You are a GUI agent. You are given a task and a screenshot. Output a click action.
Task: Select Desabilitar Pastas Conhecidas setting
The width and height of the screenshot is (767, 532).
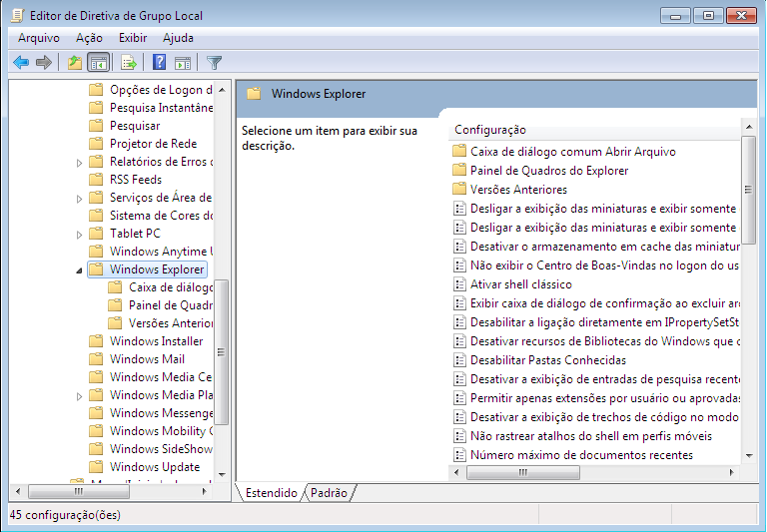(540, 360)
